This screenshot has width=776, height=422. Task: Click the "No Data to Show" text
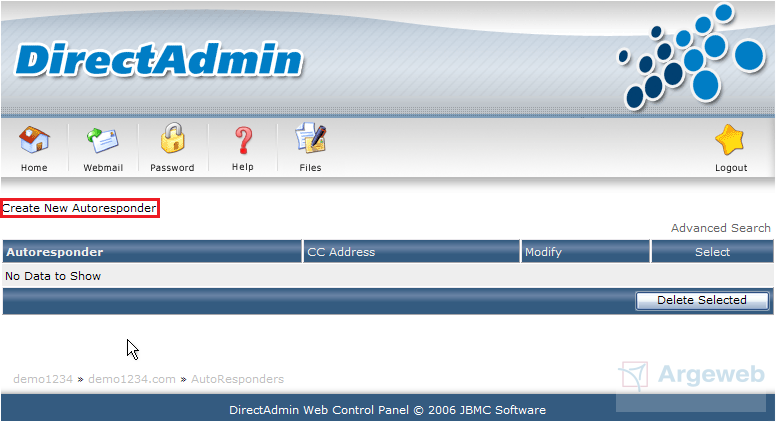click(53, 276)
